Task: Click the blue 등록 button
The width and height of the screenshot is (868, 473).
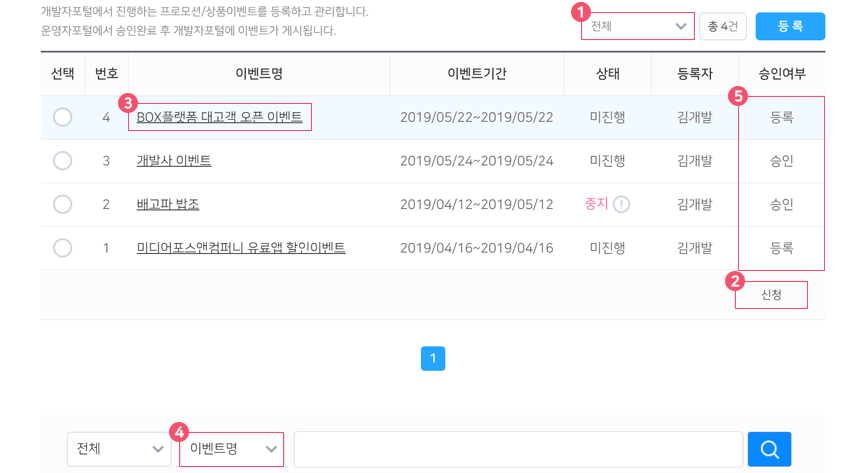Action: coord(790,26)
